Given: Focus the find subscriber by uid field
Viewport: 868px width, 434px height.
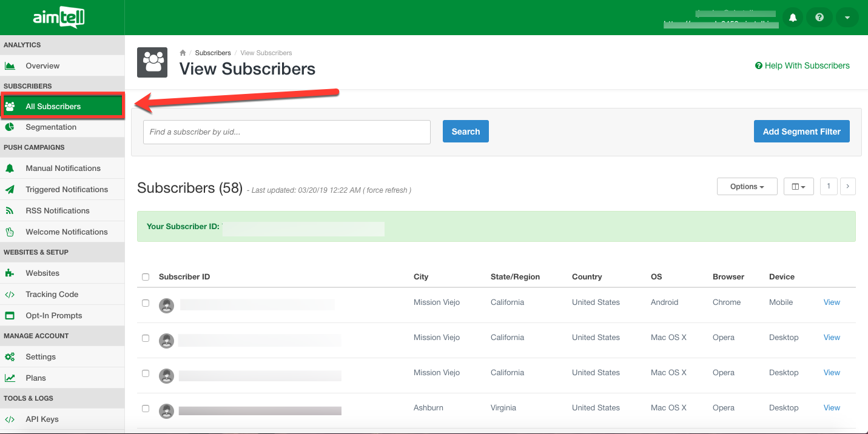Looking at the screenshot, I should [286, 132].
